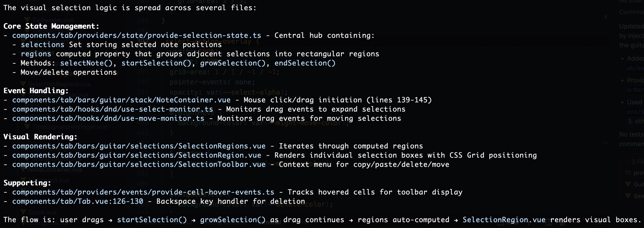Open the SelectionToolbar.vue file path
Image resolution: width=644 pixels, height=228 pixels.
click(139, 165)
